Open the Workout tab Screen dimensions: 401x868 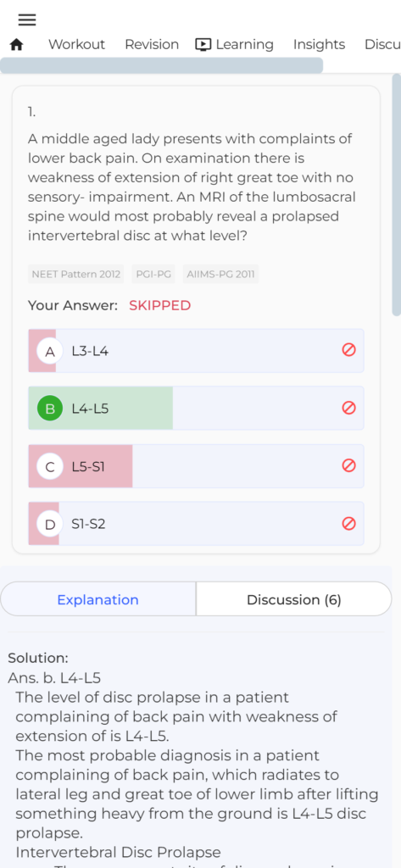point(76,45)
